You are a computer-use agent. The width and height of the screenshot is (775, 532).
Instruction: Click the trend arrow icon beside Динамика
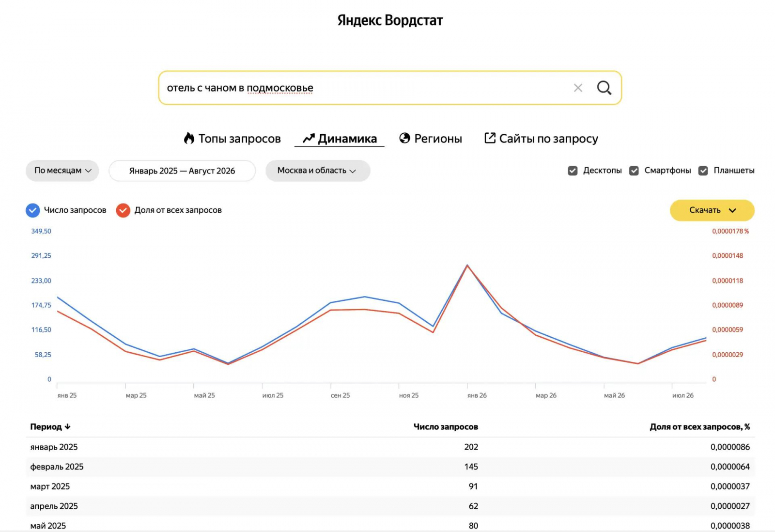(x=309, y=139)
